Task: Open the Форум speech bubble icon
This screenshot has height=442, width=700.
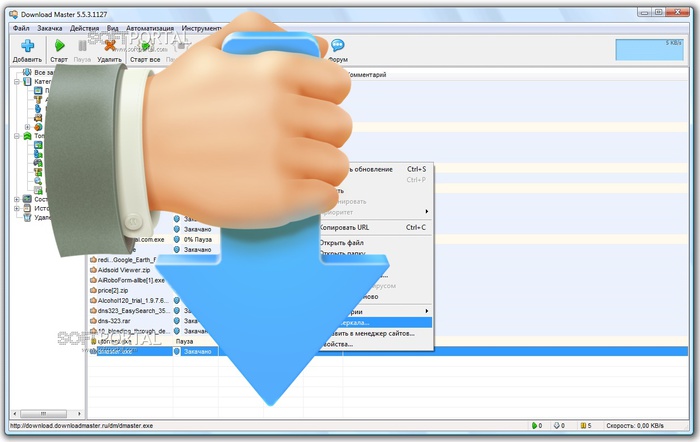Action: [x=338, y=46]
